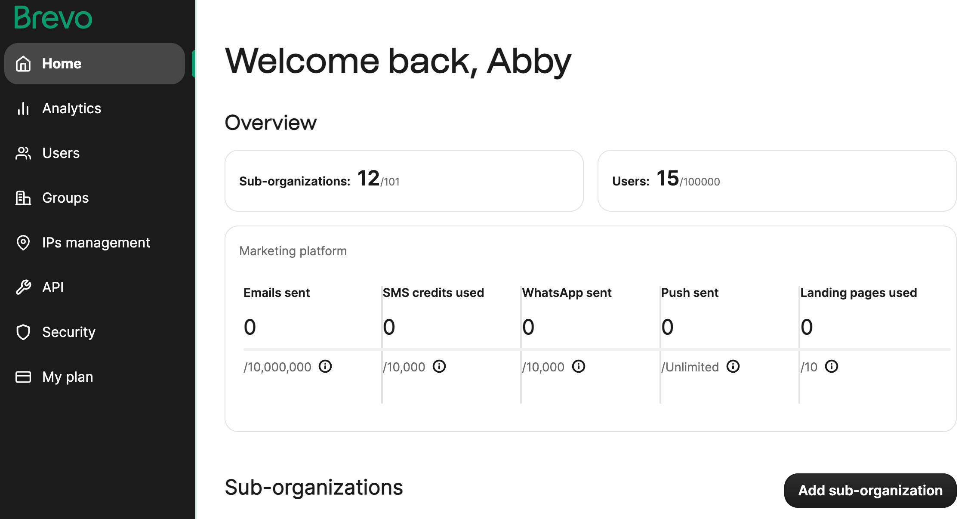The width and height of the screenshot is (980, 519).
Task: Open the Sub-organizations count card
Action: [404, 181]
